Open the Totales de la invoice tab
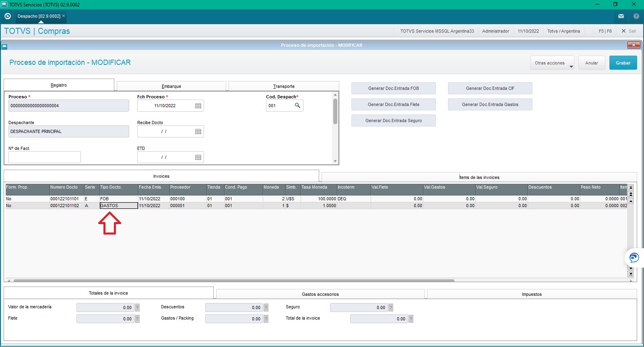The image size is (644, 347). [x=108, y=293]
